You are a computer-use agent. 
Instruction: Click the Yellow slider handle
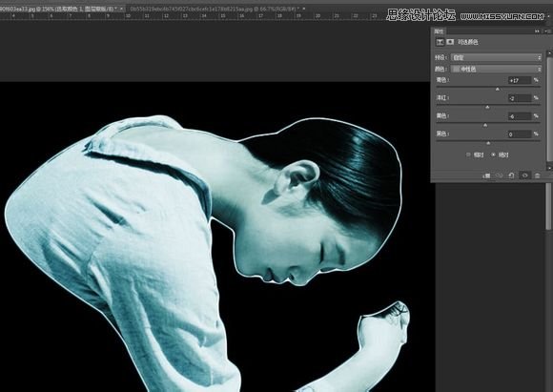(485, 125)
